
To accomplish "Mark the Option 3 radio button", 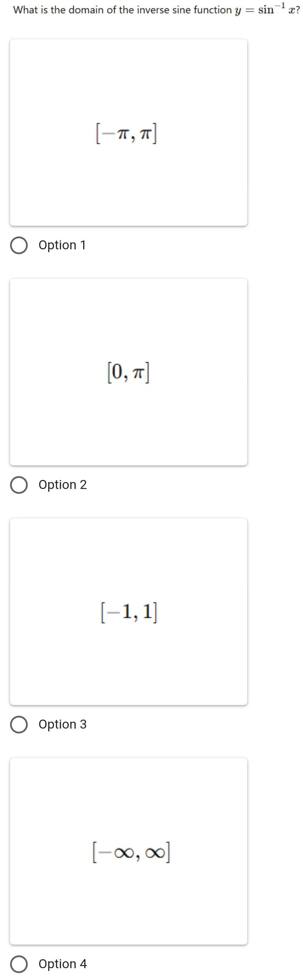I will [x=19, y=725].
